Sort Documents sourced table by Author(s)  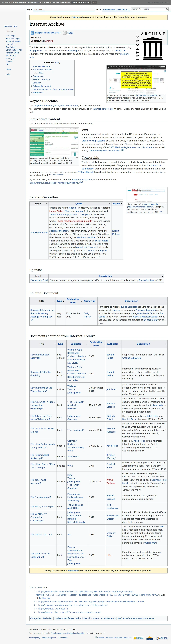(x=114, y=344)
